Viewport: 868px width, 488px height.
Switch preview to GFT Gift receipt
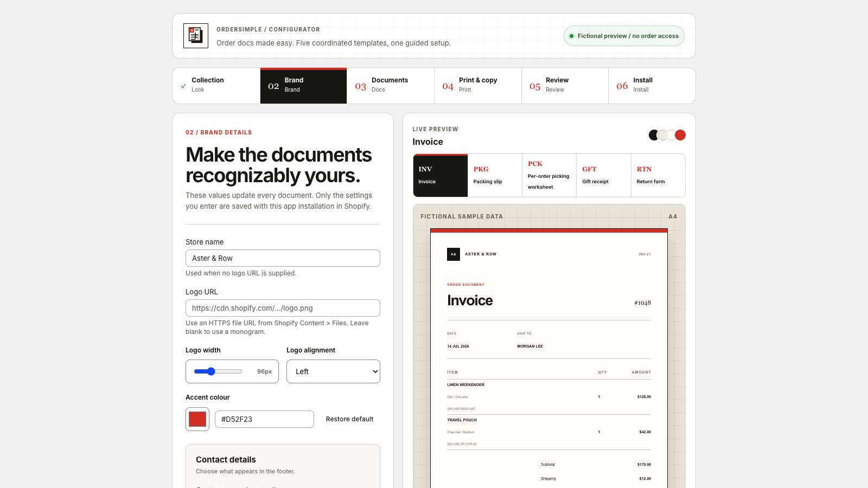click(x=604, y=175)
